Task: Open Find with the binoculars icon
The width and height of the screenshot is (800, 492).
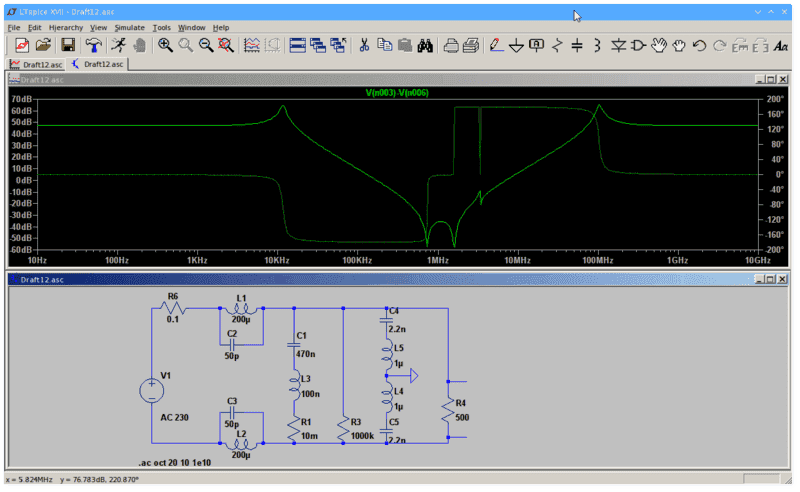Action: click(424, 45)
